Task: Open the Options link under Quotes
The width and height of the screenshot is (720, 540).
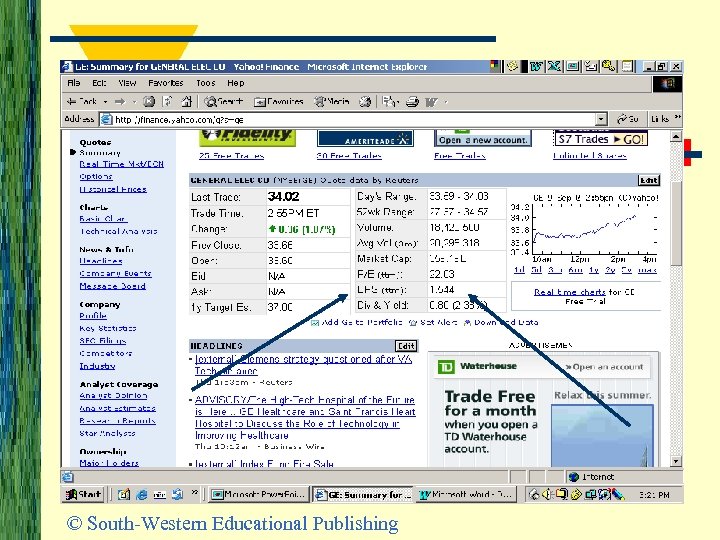Action: (96, 176)
